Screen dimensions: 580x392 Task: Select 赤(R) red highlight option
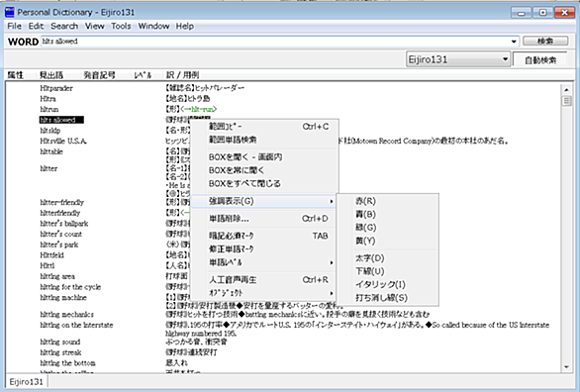coord(388,201)
